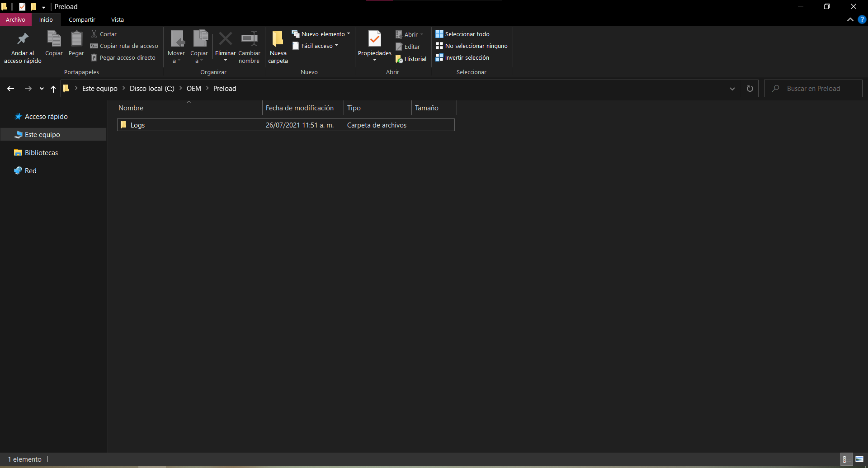868x468 pixels.
Task: Open recent locations dropdown arrow
Action: click(42, 89)
